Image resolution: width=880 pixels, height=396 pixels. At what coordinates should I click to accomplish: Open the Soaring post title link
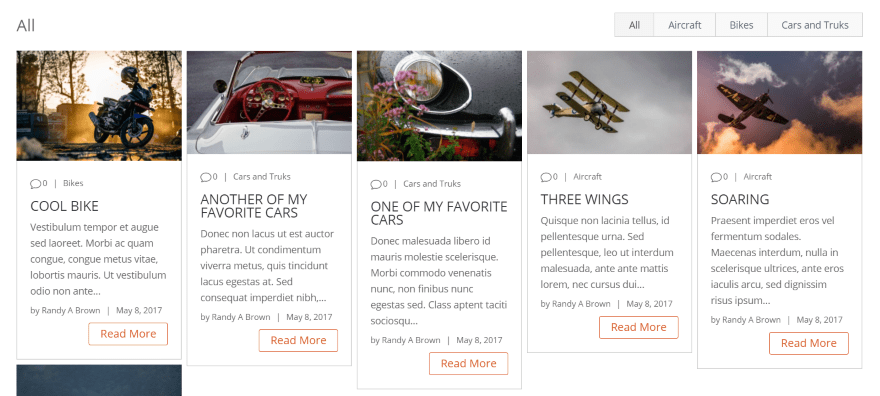pyautogui.click(x=740, y=200)
